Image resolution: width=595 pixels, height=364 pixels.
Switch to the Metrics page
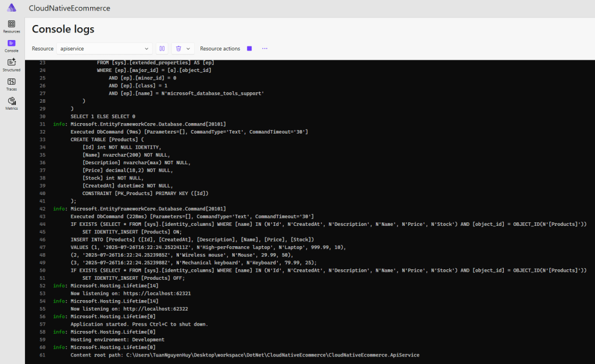pos(12,103)
